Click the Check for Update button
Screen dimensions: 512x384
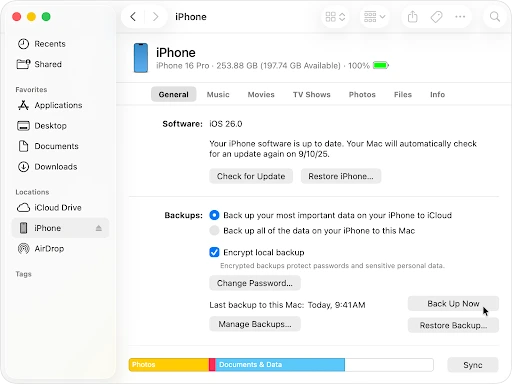(x=251, y=176)
